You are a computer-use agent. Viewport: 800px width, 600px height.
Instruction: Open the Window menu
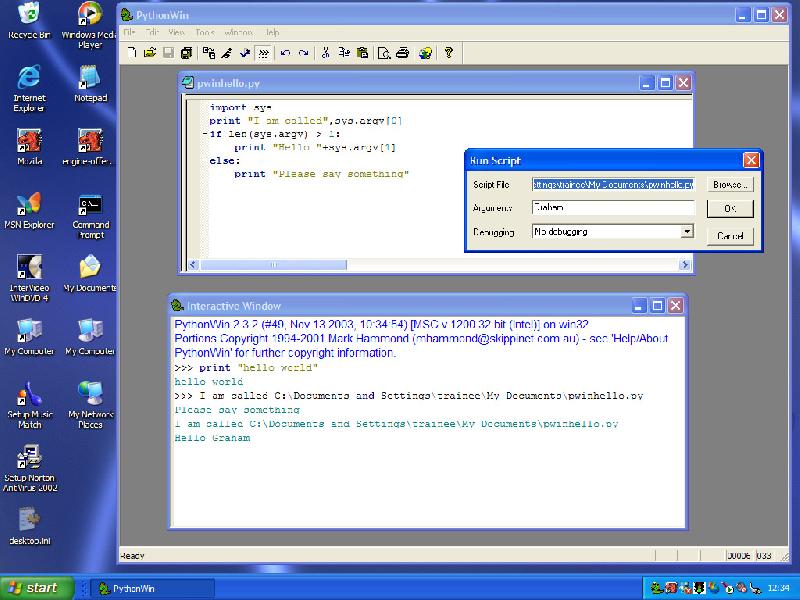[239, 33]
